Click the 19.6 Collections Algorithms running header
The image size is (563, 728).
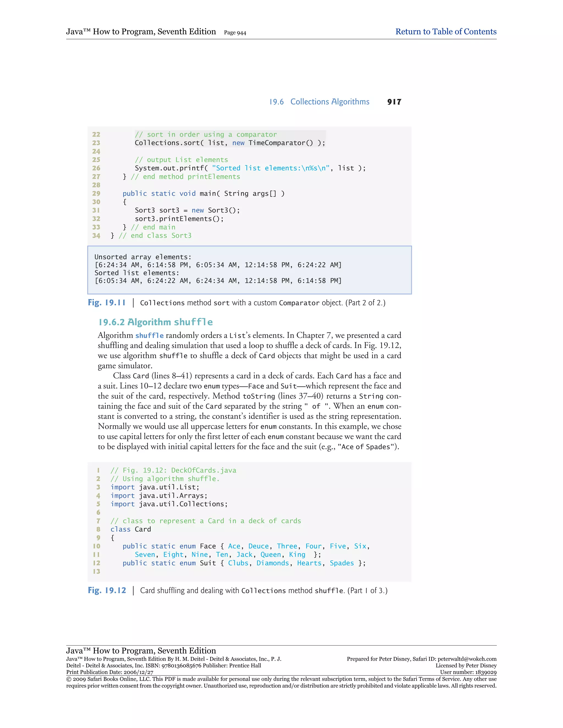click(319, 102)
